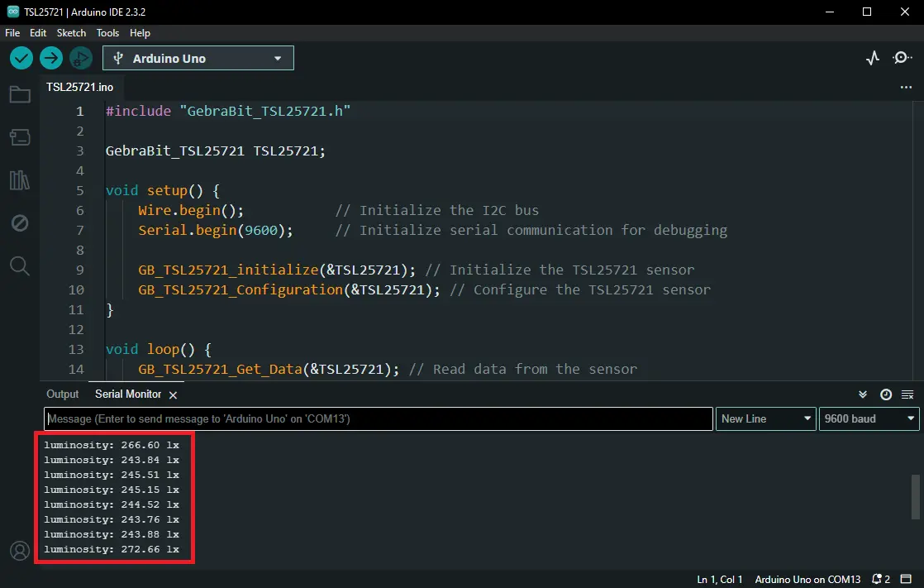Click line number 5 in the gutter
This screenshot has width=924, height=588.
click(80, 190)
